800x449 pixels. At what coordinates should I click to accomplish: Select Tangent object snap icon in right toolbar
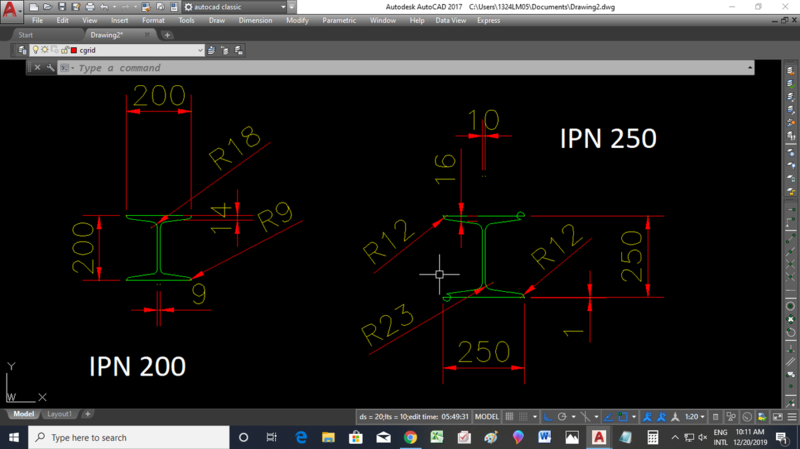pyautogui.click(x=790, y=333)
